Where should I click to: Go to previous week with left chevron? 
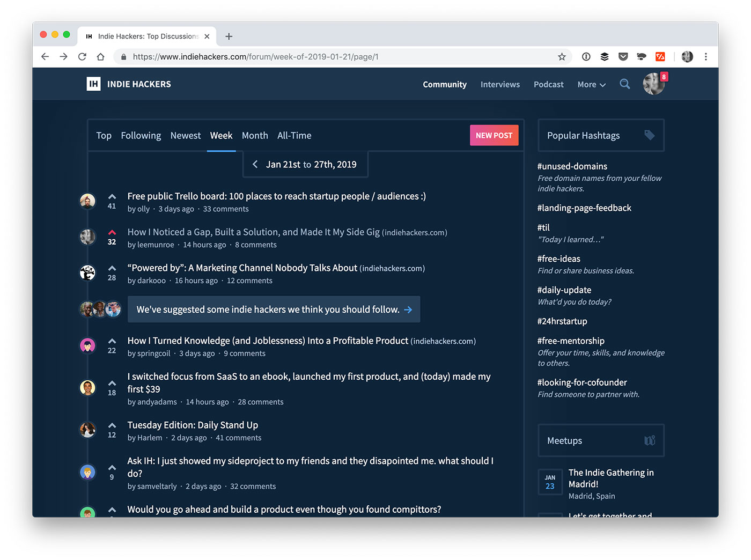click(x=255, y=164)
